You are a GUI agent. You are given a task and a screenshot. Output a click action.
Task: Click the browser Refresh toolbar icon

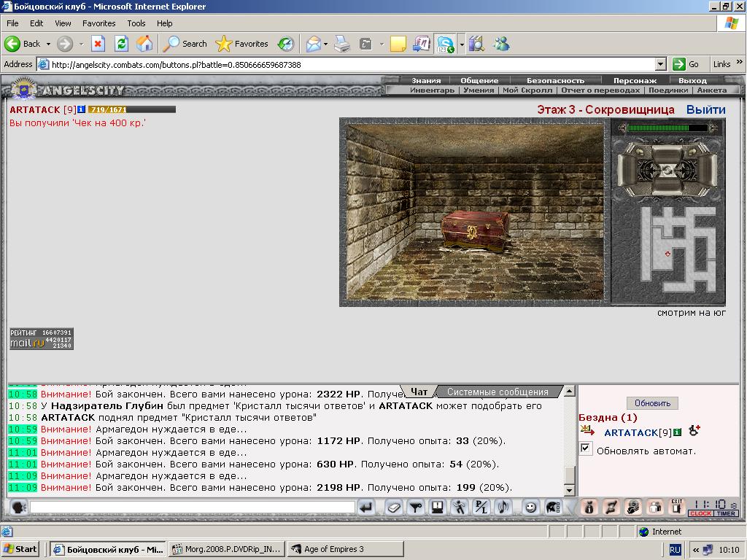[122, 44]
